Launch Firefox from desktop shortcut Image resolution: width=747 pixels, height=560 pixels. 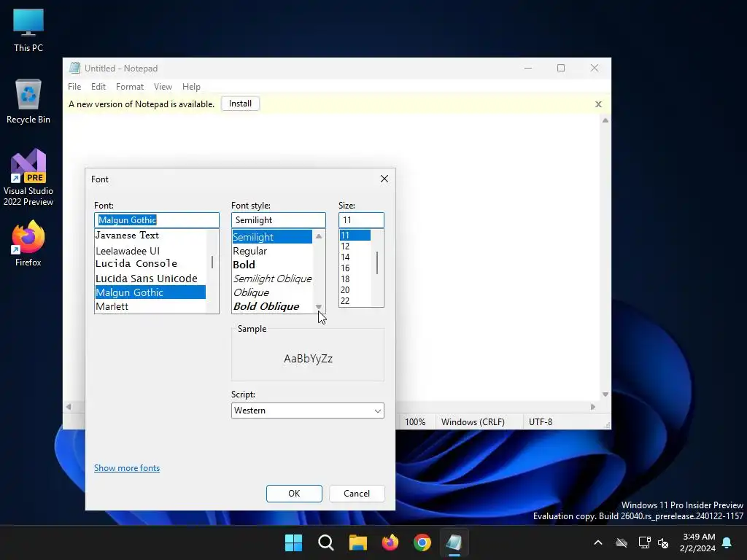(28, 244)
